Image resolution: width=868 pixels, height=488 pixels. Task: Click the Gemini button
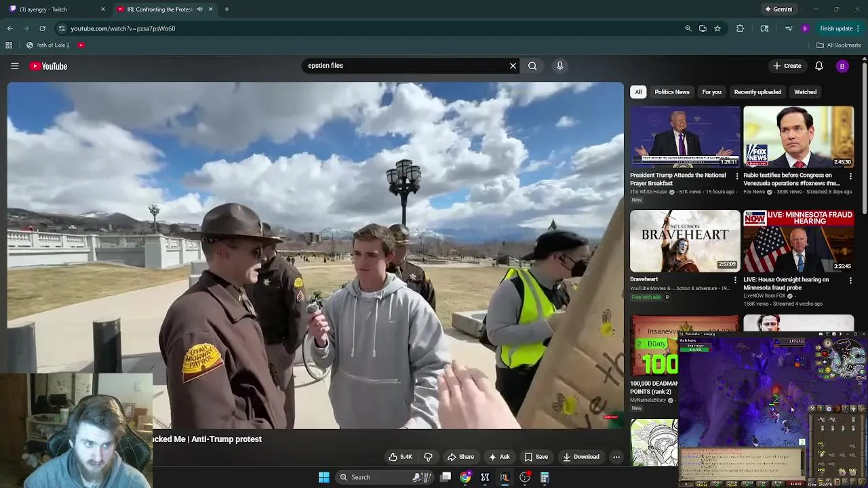click(x=778, y=9)
